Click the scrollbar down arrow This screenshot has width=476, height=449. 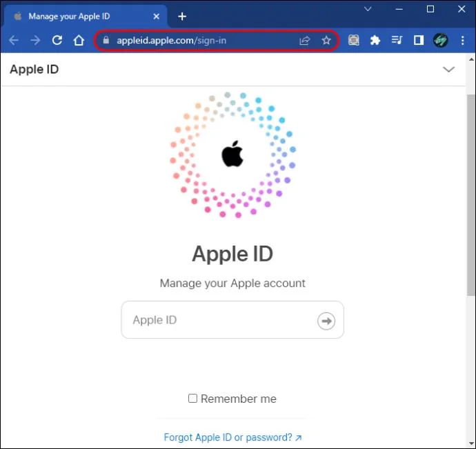click(x=471, y=443)
